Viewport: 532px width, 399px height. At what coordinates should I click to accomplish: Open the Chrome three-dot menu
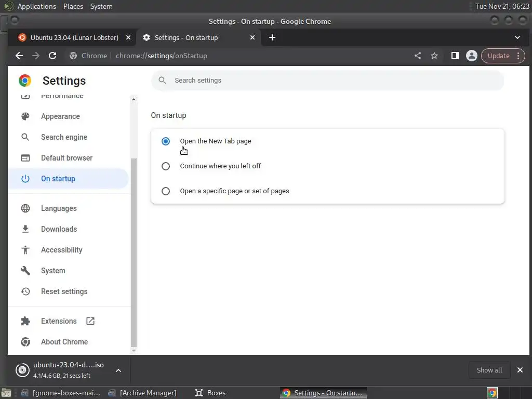tap(518, 56)
